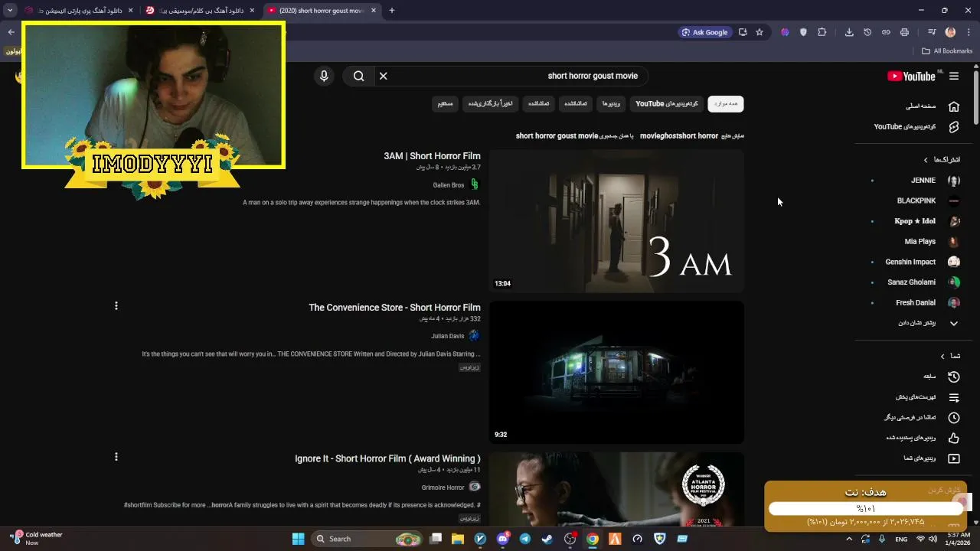Open Shorts icon in sidebar
980x551 pixels.
point(953,127)
